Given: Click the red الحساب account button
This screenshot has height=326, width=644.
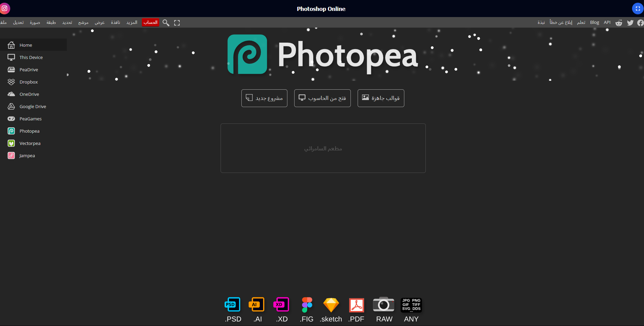Looking at the screenshot, I should [x=150, y=23].
